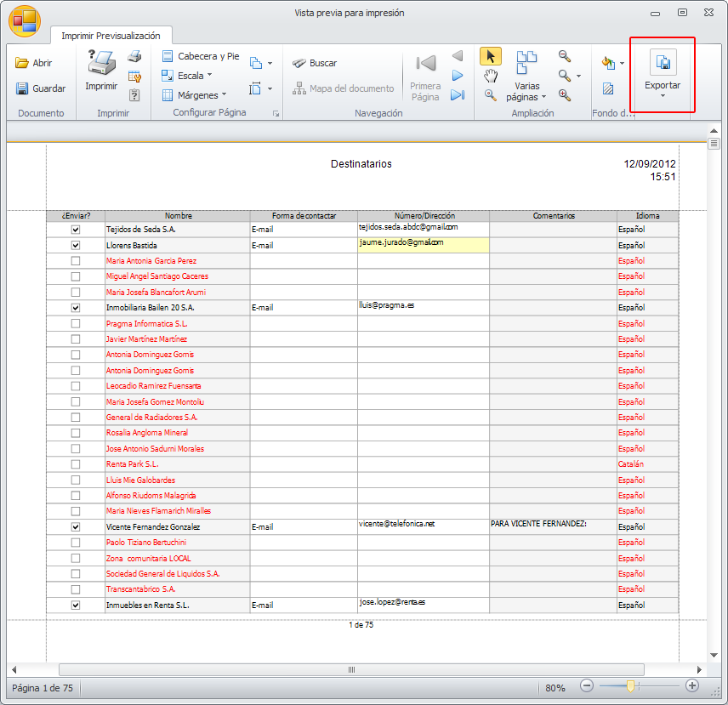Click the Cabecera y Pie button
The width and height of the screenshot is (728, 705).
point(201,56)
